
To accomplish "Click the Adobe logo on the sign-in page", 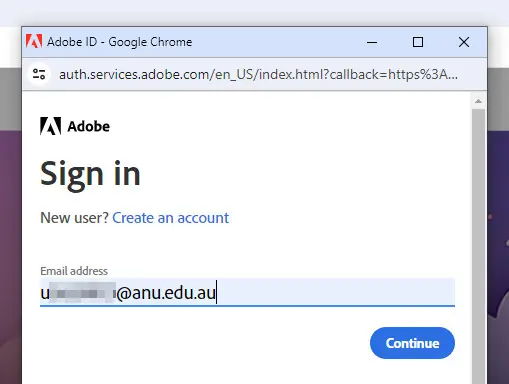I will pos(75,126).
